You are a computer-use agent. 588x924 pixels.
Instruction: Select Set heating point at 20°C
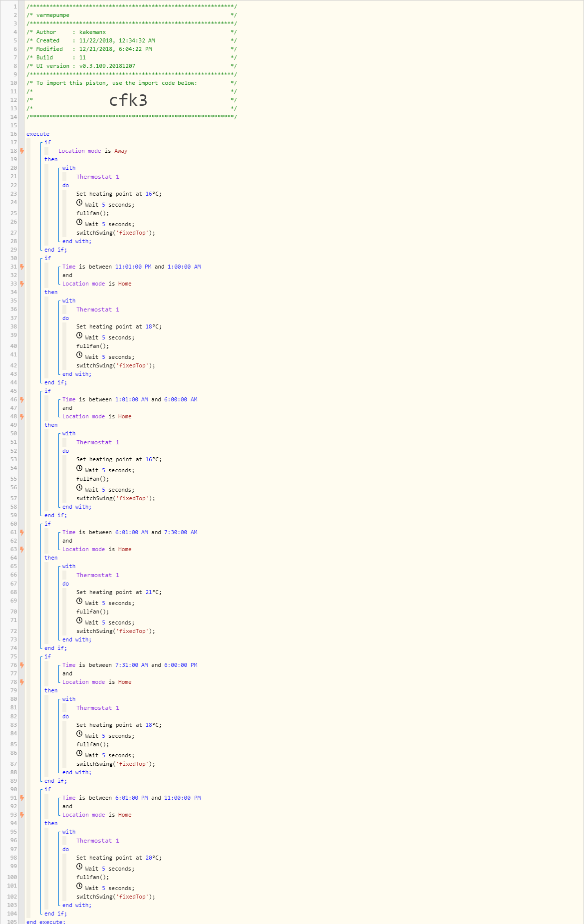click(x=119, y=858)
